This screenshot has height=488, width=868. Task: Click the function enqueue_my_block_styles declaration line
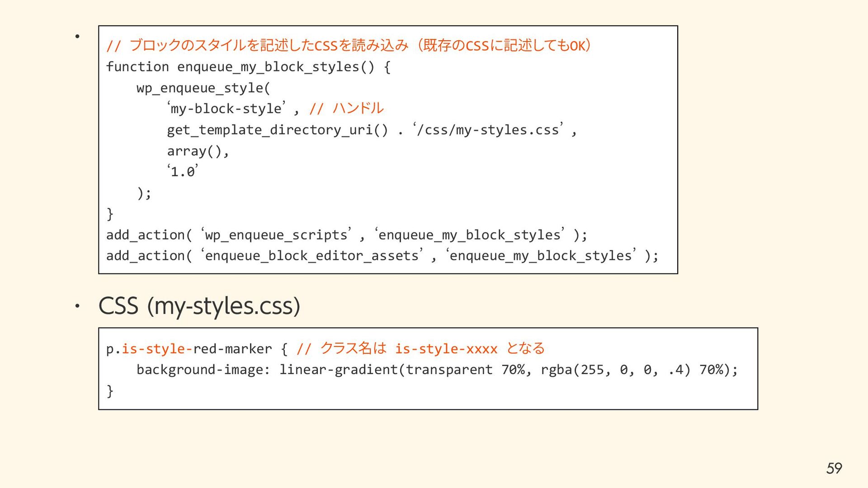pyautogui.click(x=248, y=67)
